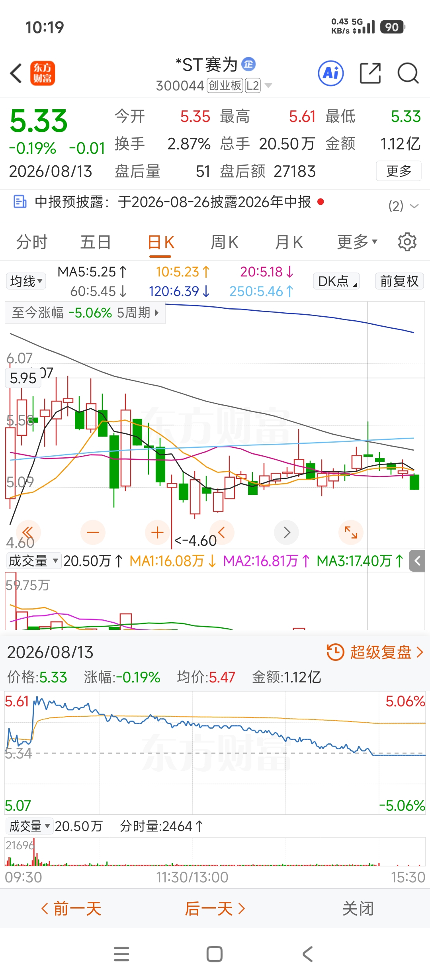Tap the double-left rewind chart button

(28, 532)
